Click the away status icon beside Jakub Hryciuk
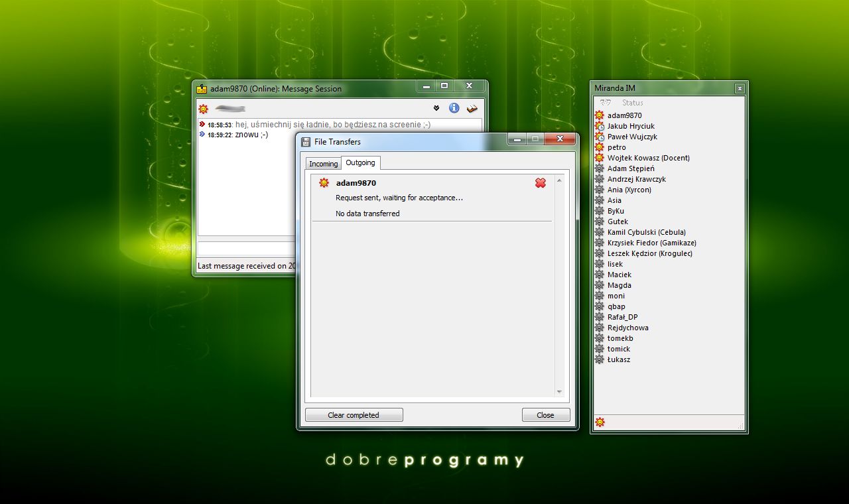 point(600,126)
